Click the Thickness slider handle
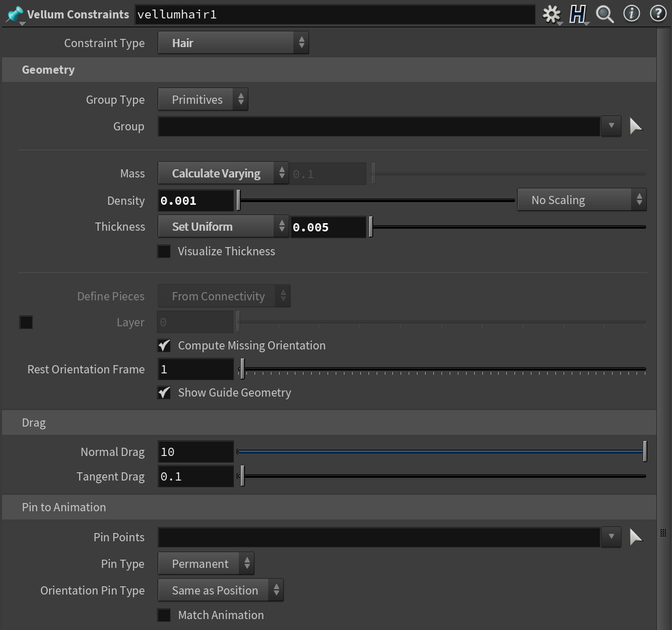This screenshot has width=672, height=630. pyautogui.click(x=370, y=227)
